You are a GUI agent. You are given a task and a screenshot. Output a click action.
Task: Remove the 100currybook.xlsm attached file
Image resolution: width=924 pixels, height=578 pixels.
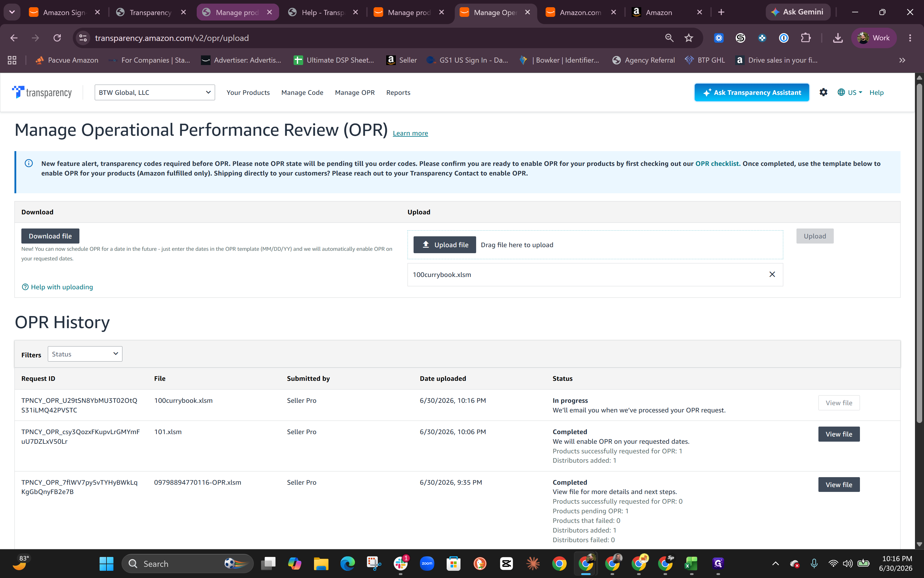pos(772,274)
